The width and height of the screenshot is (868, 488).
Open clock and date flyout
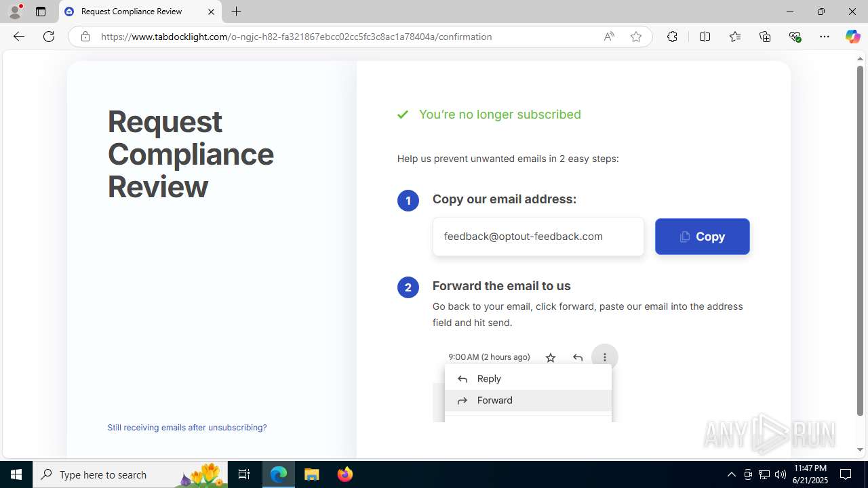tap(810, 474)
